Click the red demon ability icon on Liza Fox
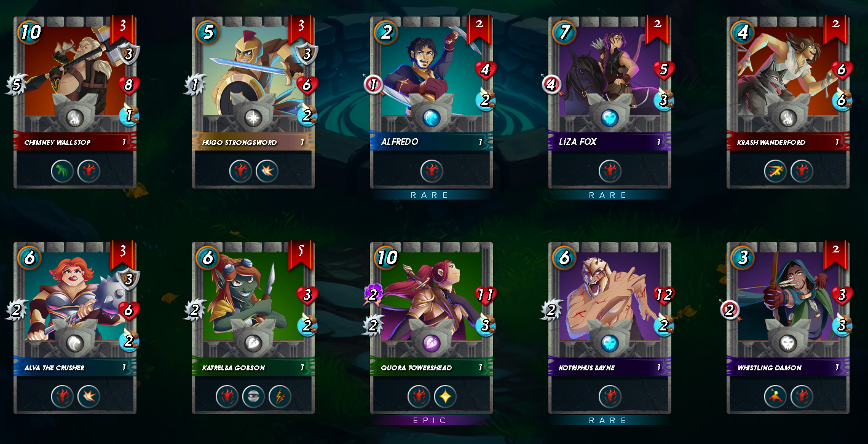 [610, 171]
